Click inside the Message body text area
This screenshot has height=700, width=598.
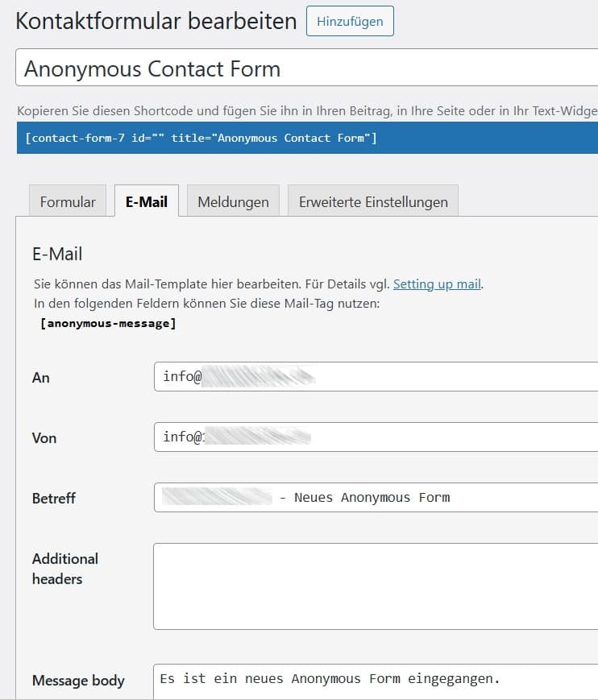point(375,681)
